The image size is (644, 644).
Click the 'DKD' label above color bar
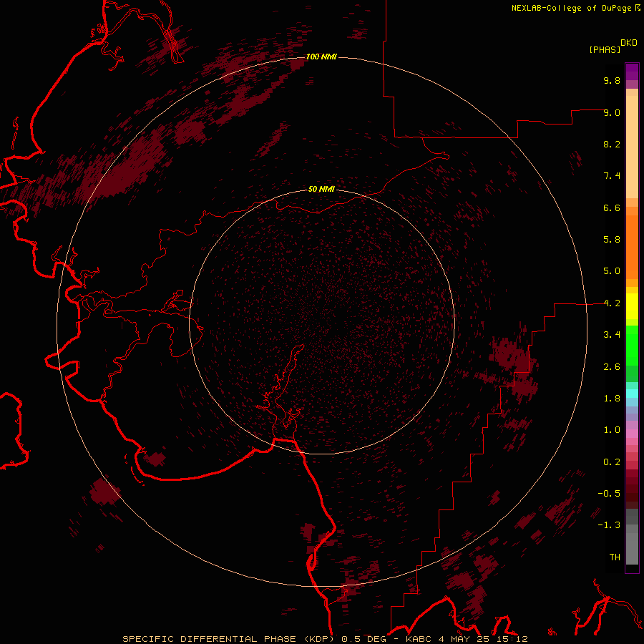coord(629,43)
